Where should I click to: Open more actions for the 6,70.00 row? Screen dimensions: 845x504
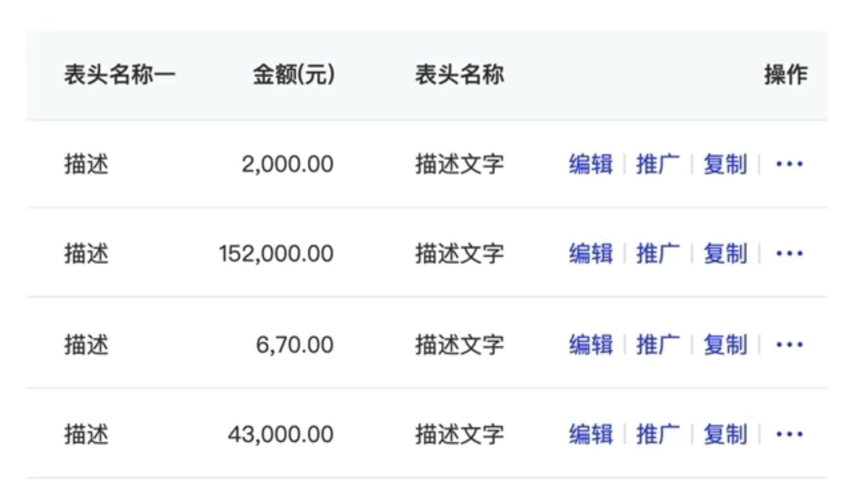click(x=789, y=344)
